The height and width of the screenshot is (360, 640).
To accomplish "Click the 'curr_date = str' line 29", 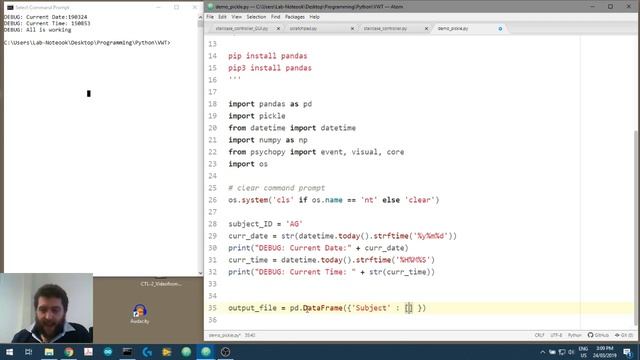I will 342,236.
